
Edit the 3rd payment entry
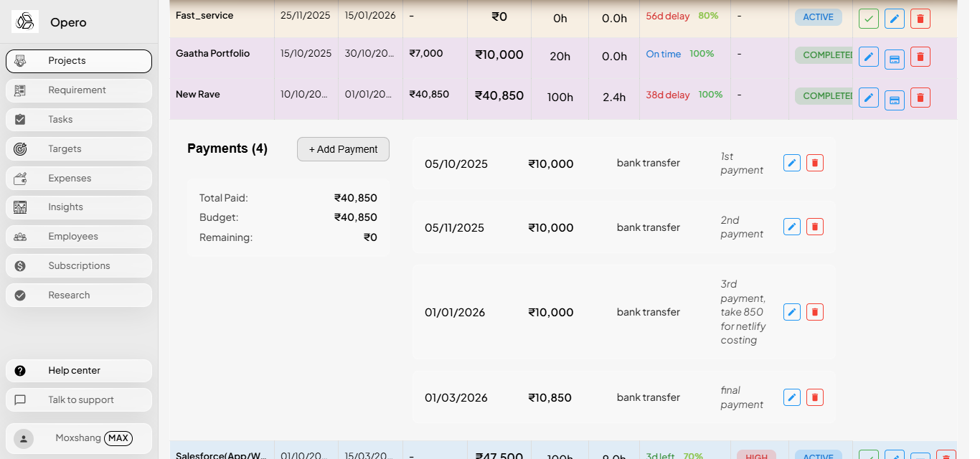click(791, 312)
